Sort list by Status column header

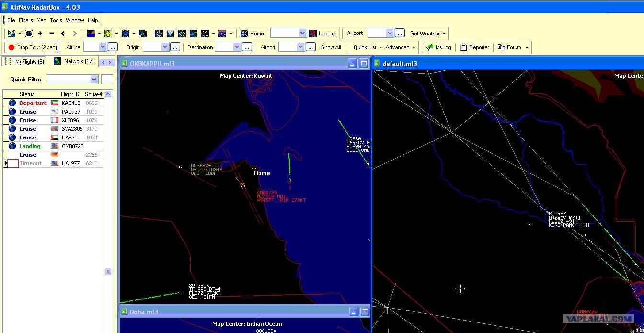tap(27, 94)
